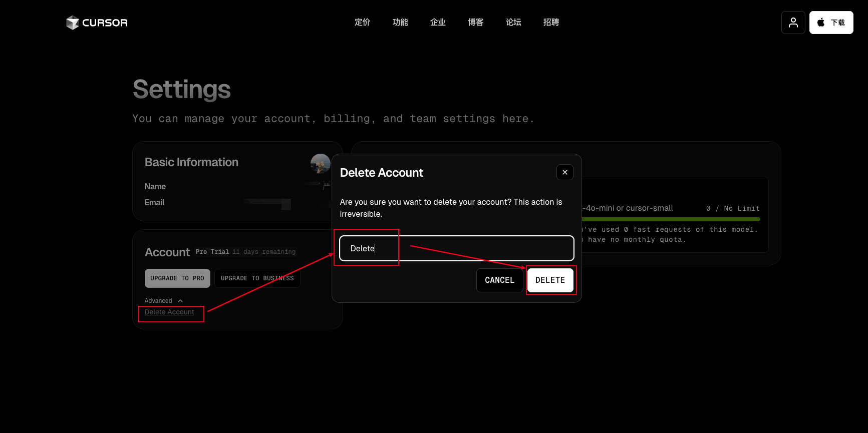Open the 定价 pricing menu item
This screenshot has width=868, height=433.
pyautogui.click(x=362, y=22)
